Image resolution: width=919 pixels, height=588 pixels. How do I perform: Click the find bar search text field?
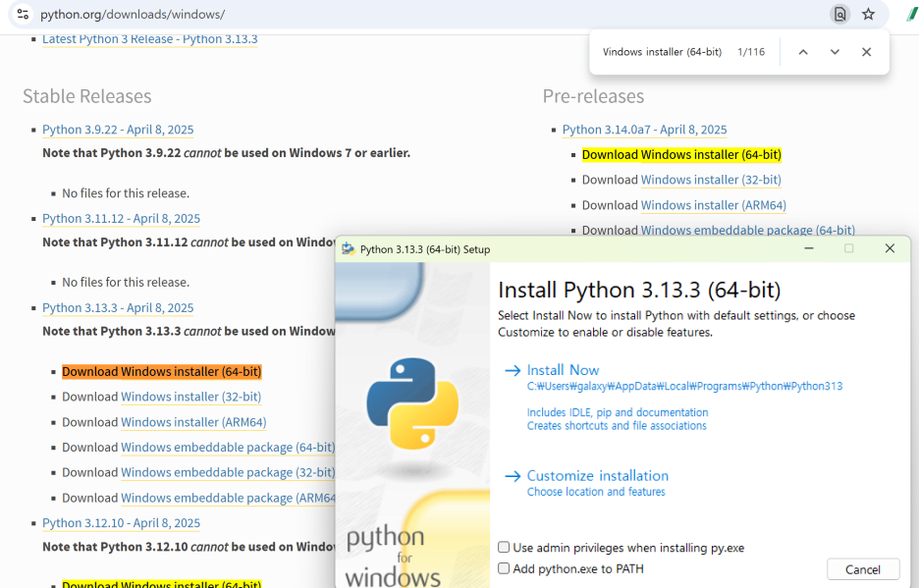pyautogui.click(x=663, y=52)
